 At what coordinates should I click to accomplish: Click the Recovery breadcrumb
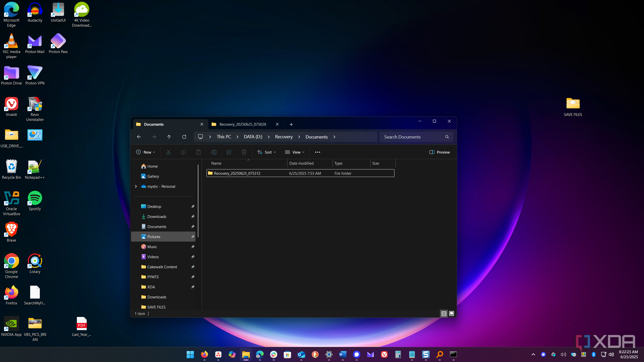(284, 137)
